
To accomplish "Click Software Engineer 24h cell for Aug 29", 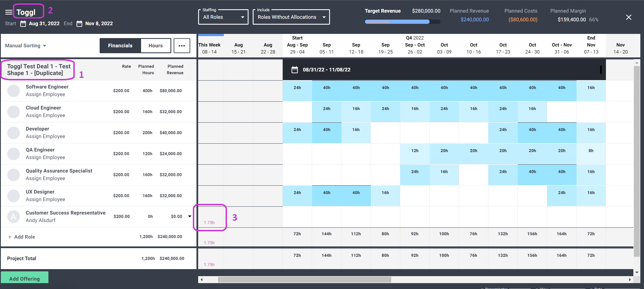I will [297, 91].
